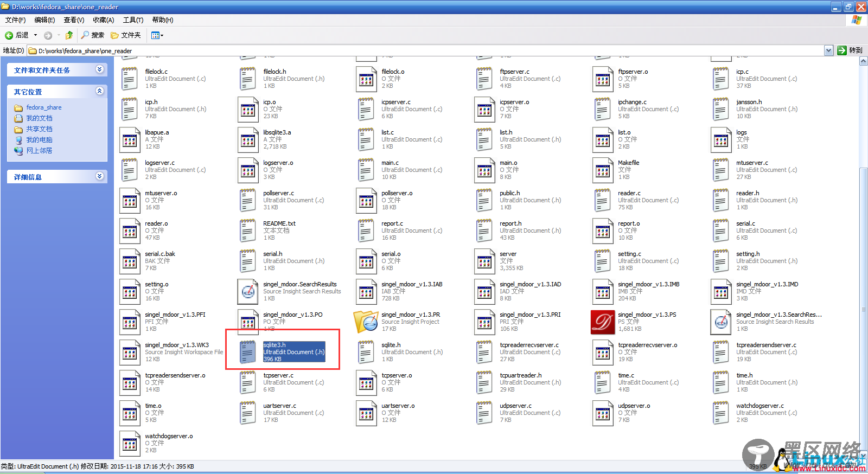Select the file name mtuserver.c
The width and height of the screenshot is (868, 474).
click(752, 163)
